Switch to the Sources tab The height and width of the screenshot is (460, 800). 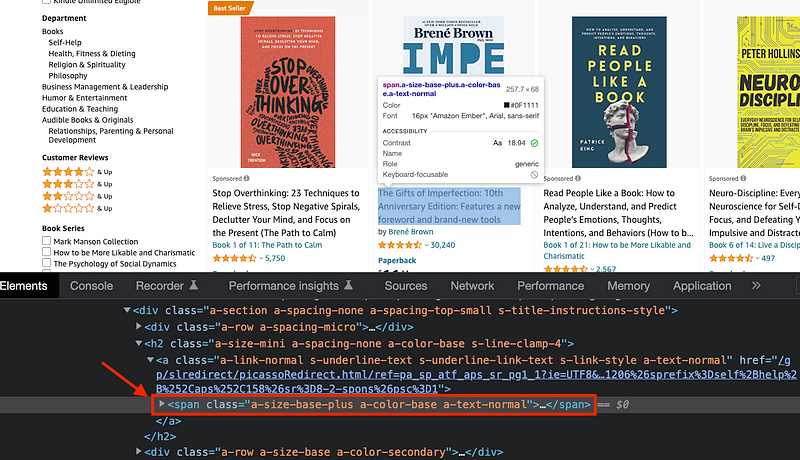(406, 286)
